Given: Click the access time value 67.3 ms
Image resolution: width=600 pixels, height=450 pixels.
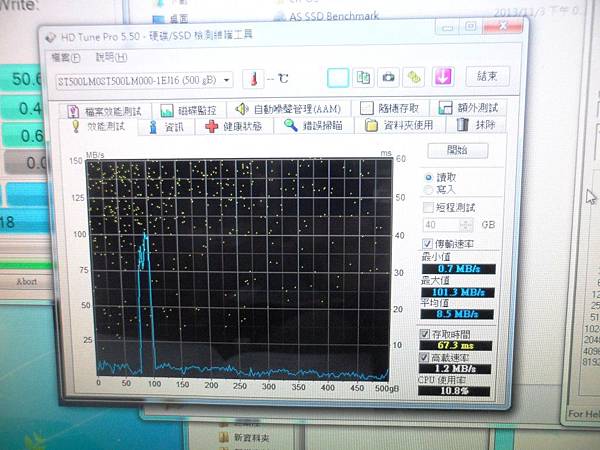Looking at the screenshot, I should 455,346.
